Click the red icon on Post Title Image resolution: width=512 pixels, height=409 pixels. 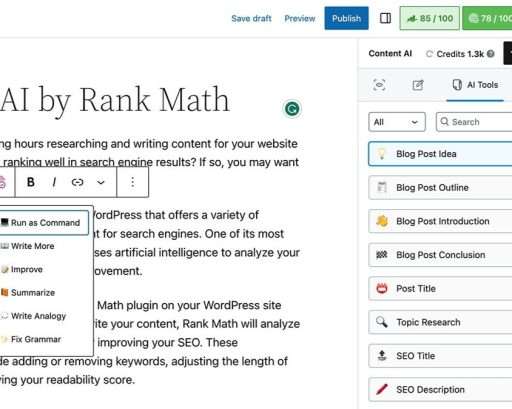[x=382, y=288]
